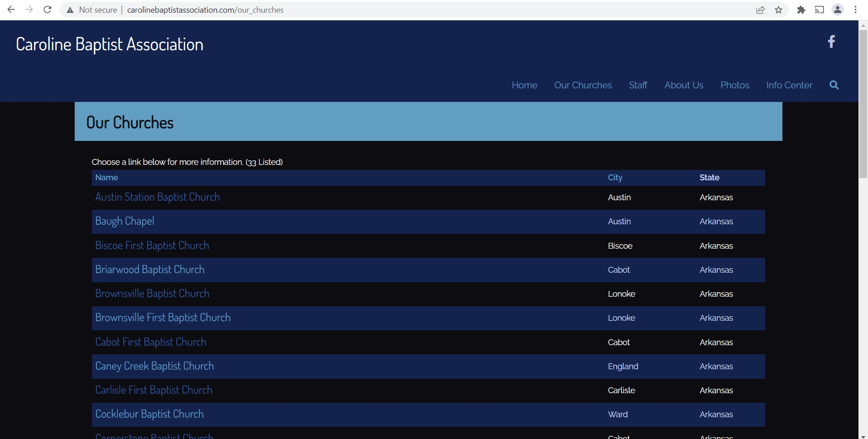868x439 pixels.
Task: Open the Chrome three-dot menu
Action: [x=855, y=10]
